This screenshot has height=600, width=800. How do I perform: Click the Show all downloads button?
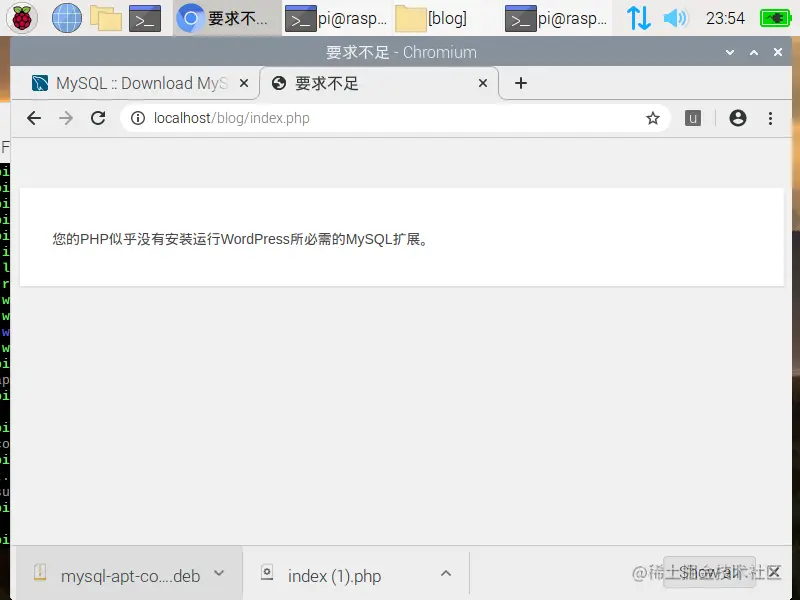click(710, 572)
